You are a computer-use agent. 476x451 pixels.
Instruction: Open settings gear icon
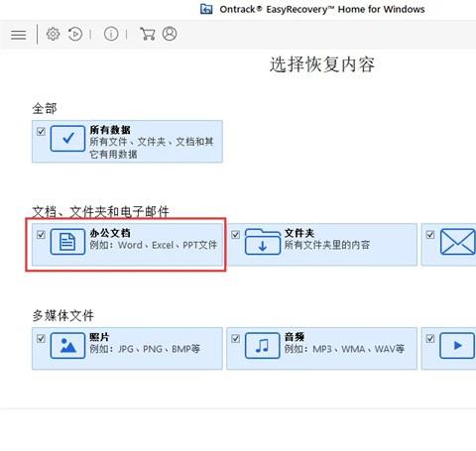coord(53,34)
